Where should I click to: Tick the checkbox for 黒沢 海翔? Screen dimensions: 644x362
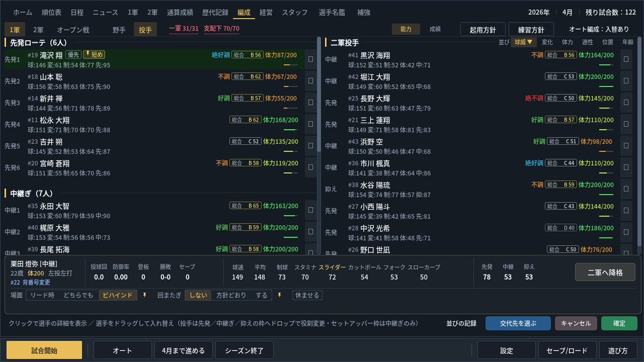click(626, 59)
